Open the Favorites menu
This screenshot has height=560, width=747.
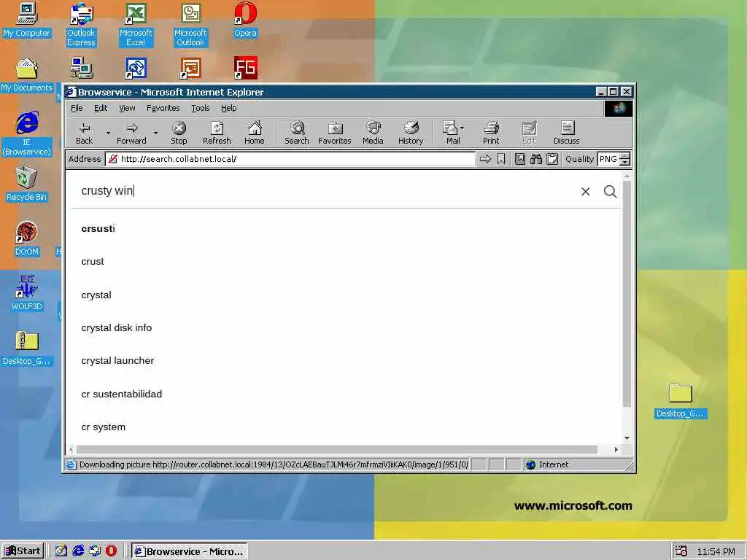[x=163, y=108]
